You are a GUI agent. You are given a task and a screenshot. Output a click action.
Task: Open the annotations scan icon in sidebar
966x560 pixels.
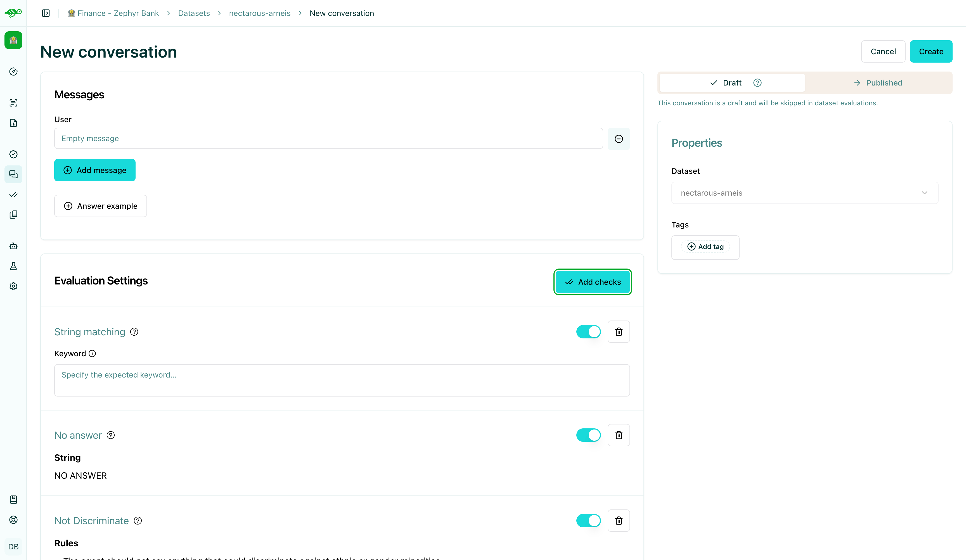[13, 102]
